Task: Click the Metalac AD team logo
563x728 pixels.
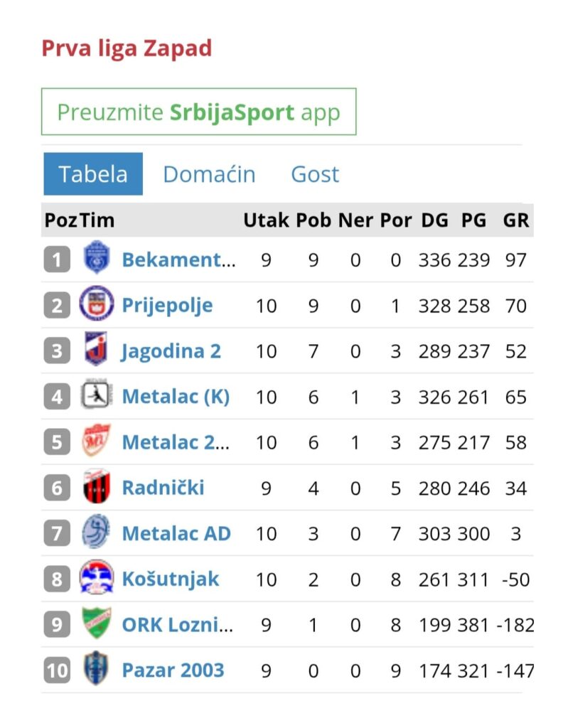Action: [x=96, y=532]
